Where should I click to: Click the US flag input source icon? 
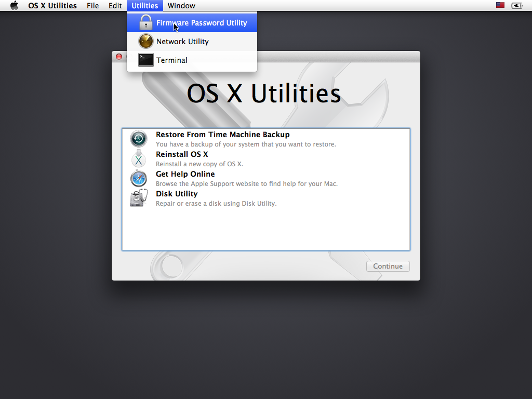[500, 6]
